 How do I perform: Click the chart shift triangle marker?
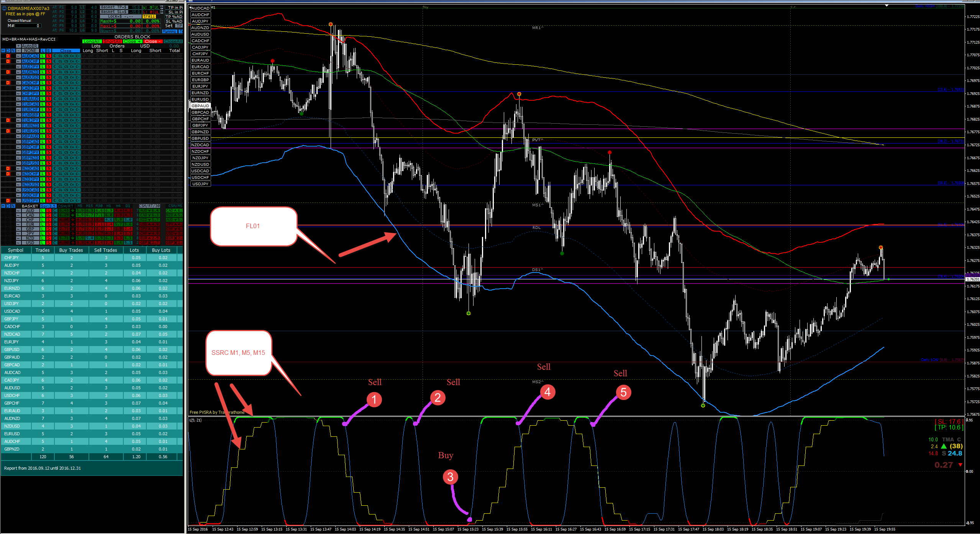tap(887, 6)
